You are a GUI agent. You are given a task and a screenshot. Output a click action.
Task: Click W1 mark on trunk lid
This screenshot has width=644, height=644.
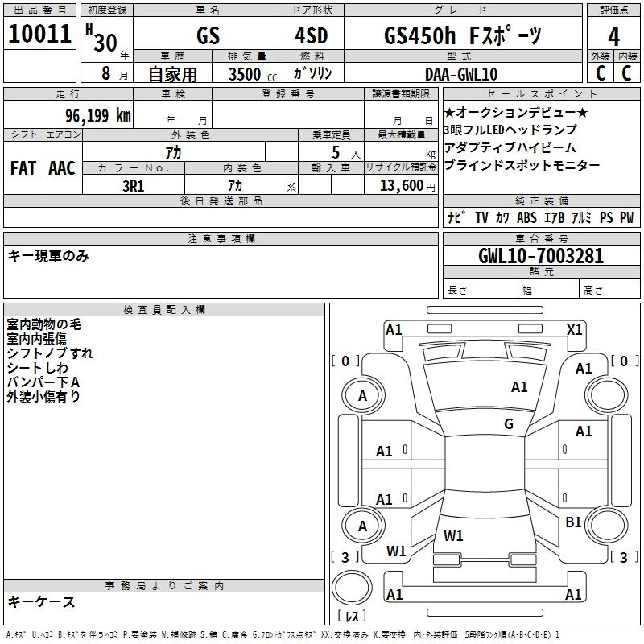453,536
